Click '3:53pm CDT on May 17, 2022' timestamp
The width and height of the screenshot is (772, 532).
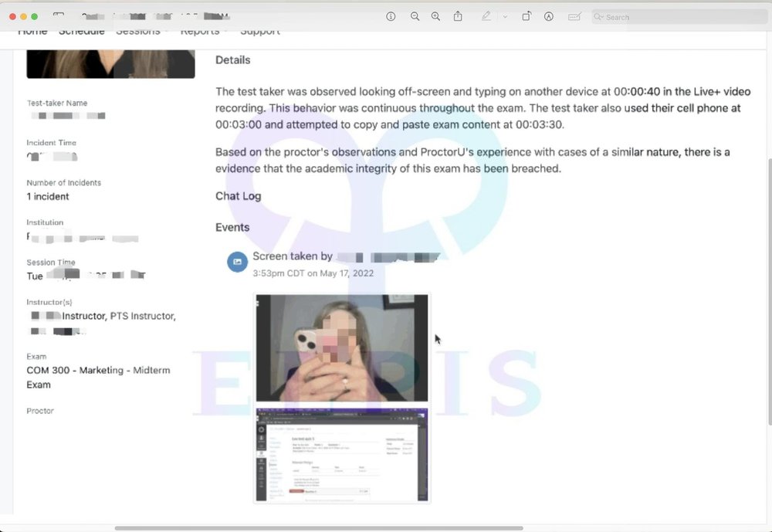313,273
